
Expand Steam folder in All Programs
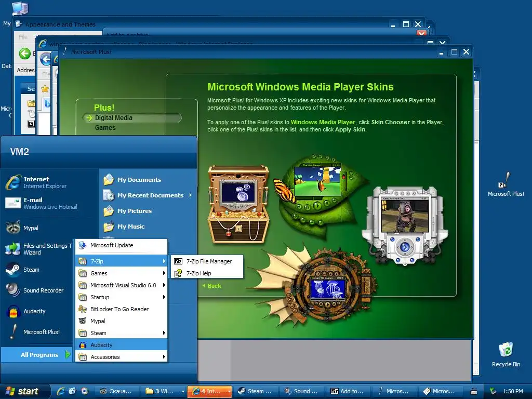[x=121, y=333]
